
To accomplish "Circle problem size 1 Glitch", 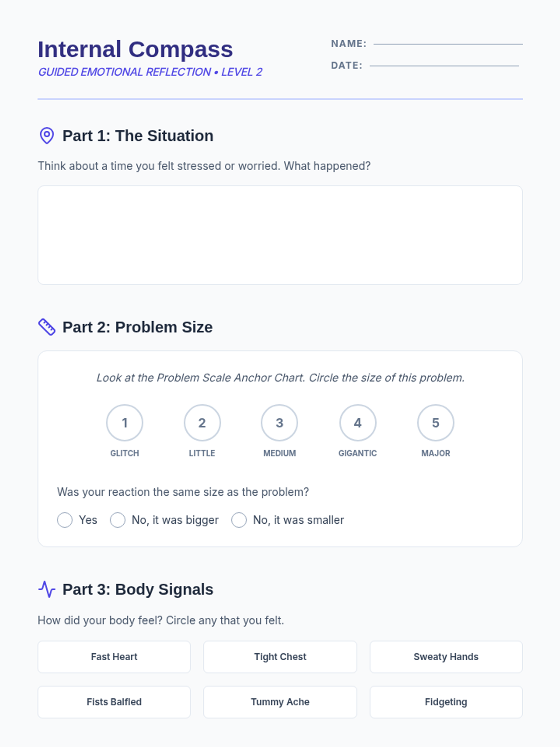I will 125,423.
